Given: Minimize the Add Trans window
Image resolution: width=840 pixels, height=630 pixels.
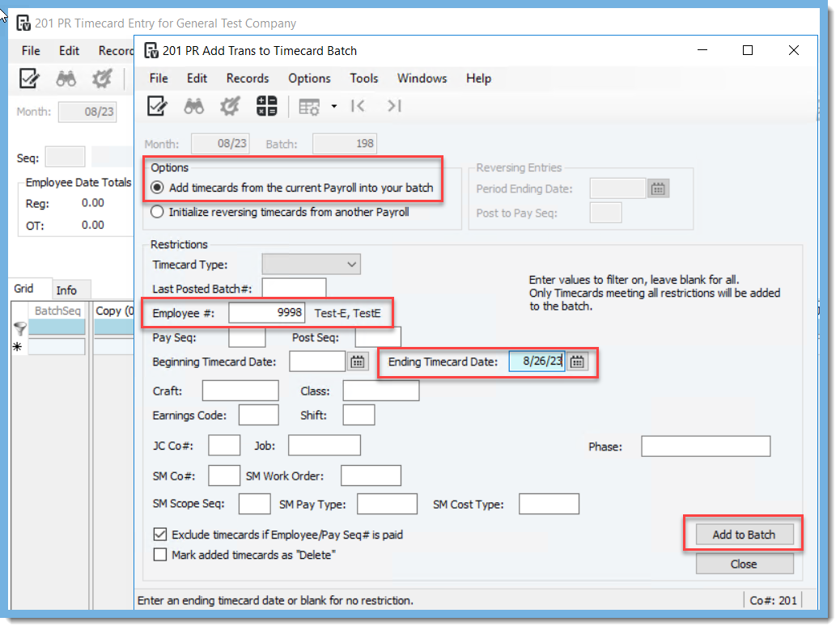Looking at the screenshot, I should pyautogui.click(x=703, y=50).
